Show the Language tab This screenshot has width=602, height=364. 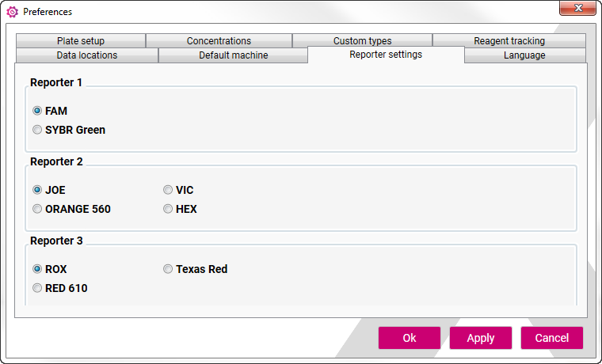click(x=524, y=55)
